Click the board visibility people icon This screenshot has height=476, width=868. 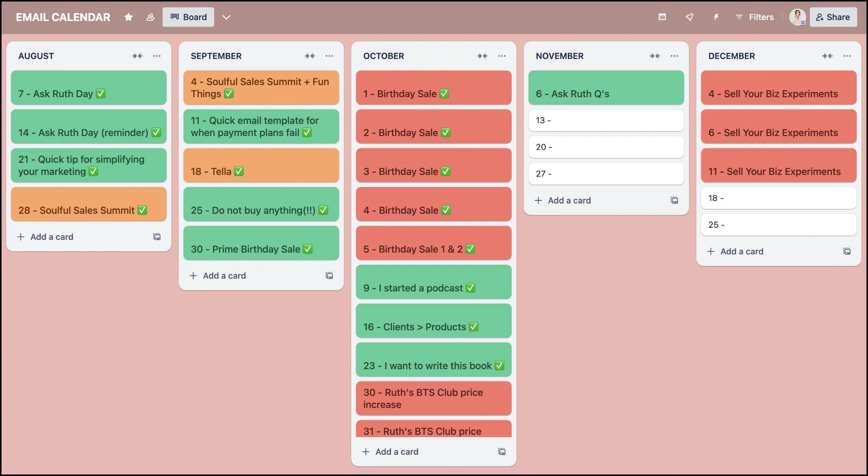(x=150, y=17)
